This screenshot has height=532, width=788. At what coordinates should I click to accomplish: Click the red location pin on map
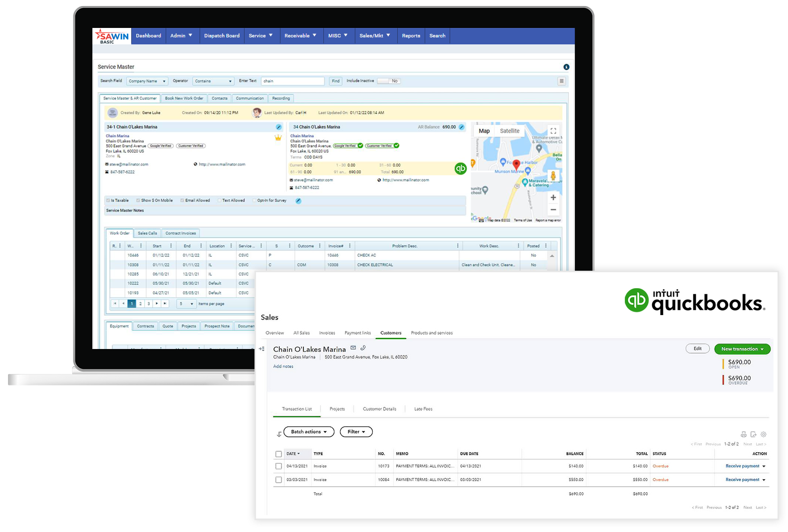click(x=516, y=165)
